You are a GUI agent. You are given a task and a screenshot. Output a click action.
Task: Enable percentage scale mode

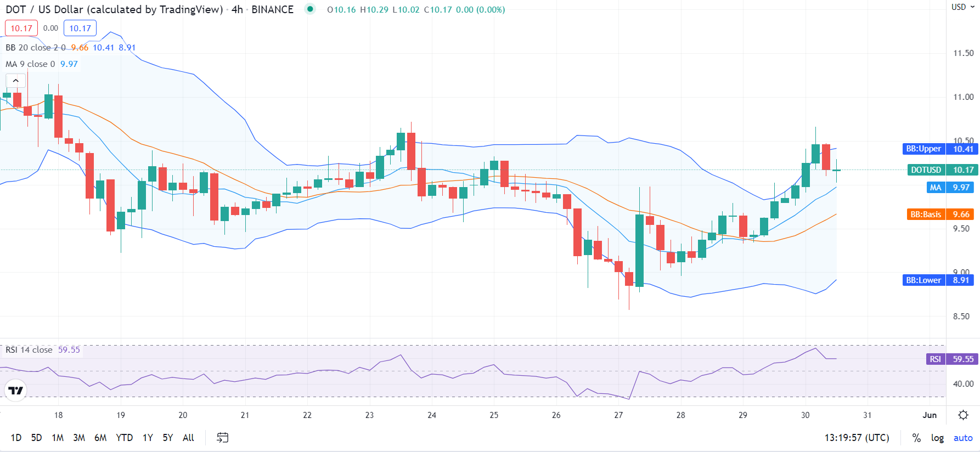915,438
